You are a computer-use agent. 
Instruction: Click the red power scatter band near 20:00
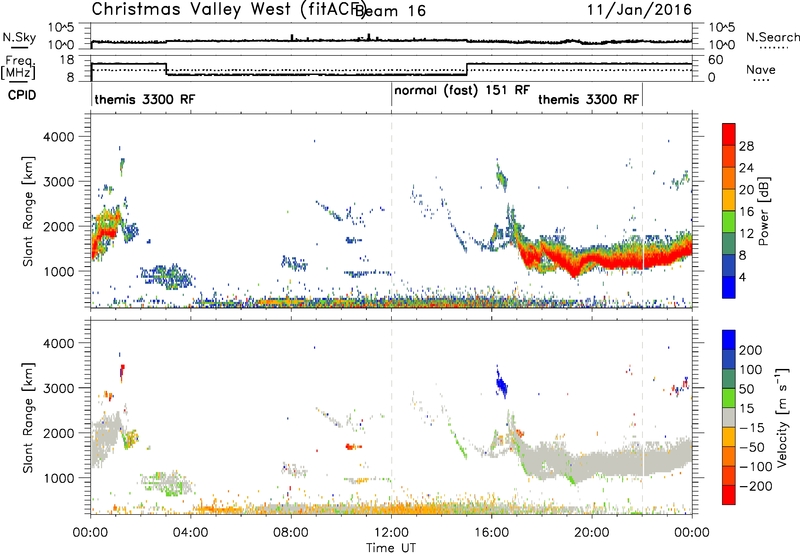pos(592,259)
